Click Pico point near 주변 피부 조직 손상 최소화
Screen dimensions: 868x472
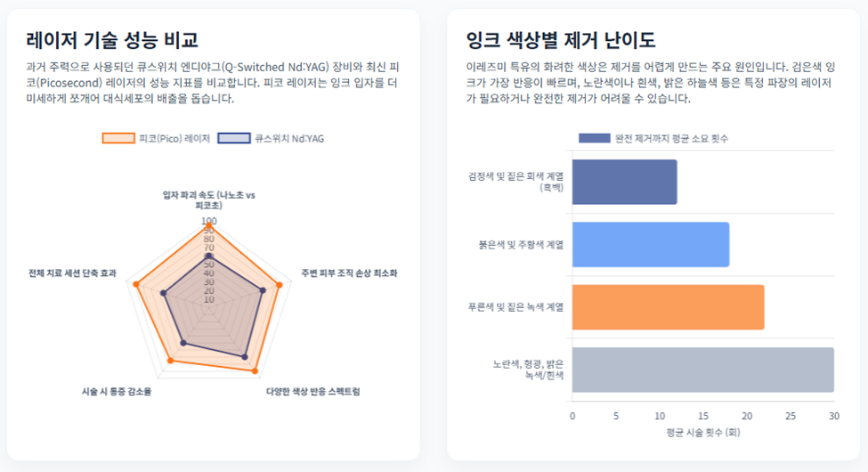[x=280, y=285]
